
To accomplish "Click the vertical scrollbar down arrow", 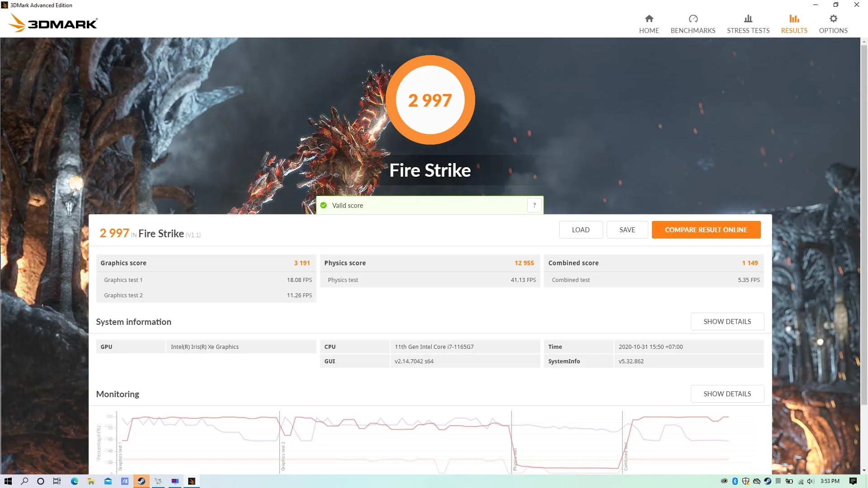I will point(864,470).
